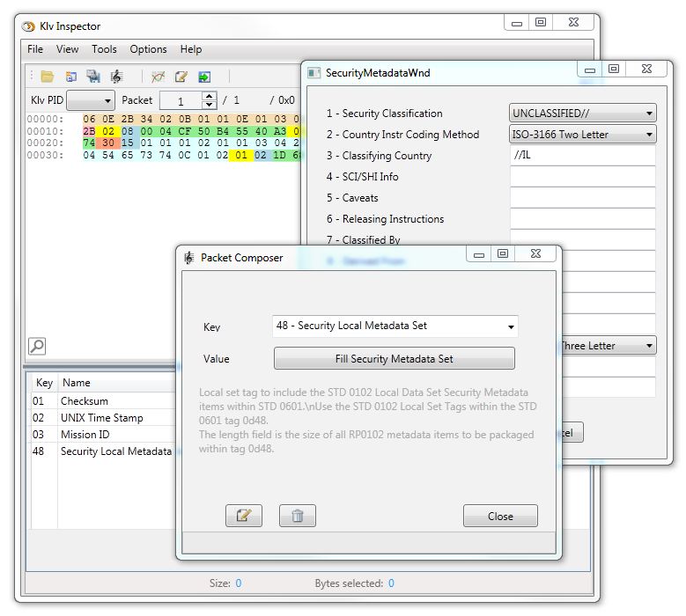Click the Classifying Country text field
This screenshot has width=686, height=616.
tap(582, 156)
